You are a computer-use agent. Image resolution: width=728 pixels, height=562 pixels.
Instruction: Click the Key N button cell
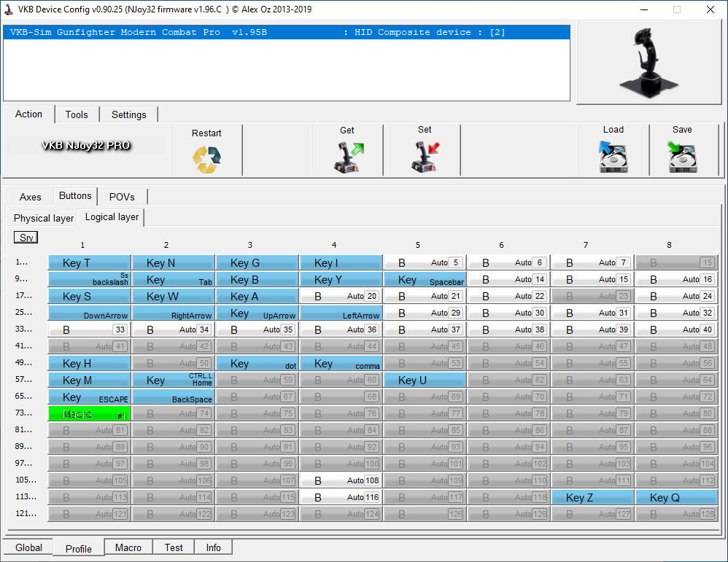tap(173, 262)
